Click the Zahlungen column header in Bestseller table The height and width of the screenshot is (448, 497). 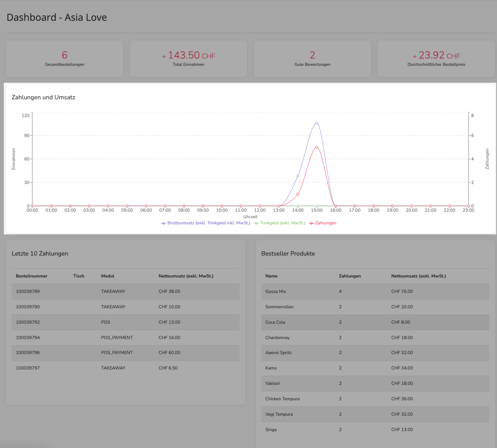(350, 276)
